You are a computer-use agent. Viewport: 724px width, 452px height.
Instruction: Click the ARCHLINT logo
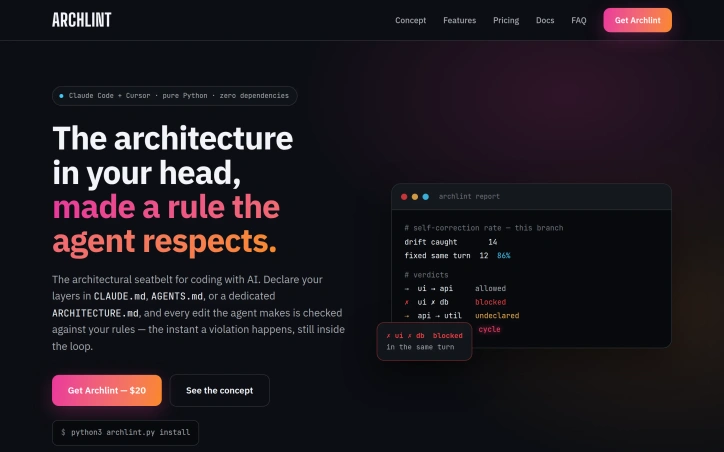pyautogui.click(x=82, y=20)
